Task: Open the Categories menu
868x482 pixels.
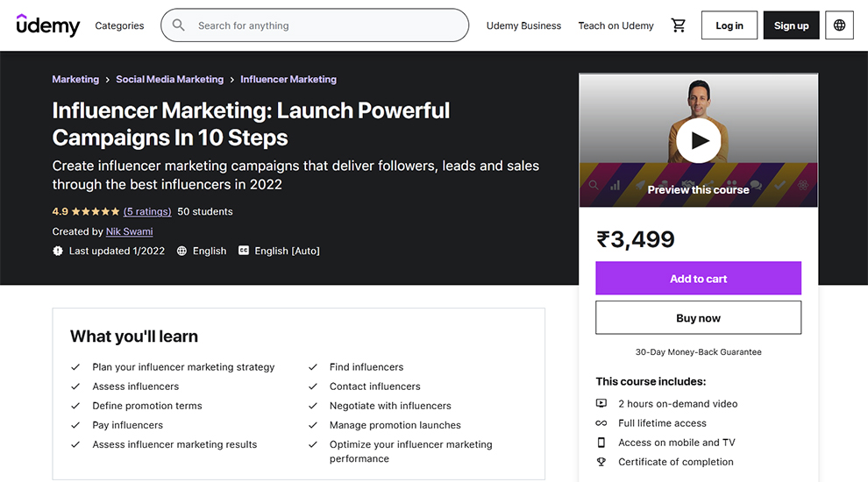Action: click(x=119, y=25)
